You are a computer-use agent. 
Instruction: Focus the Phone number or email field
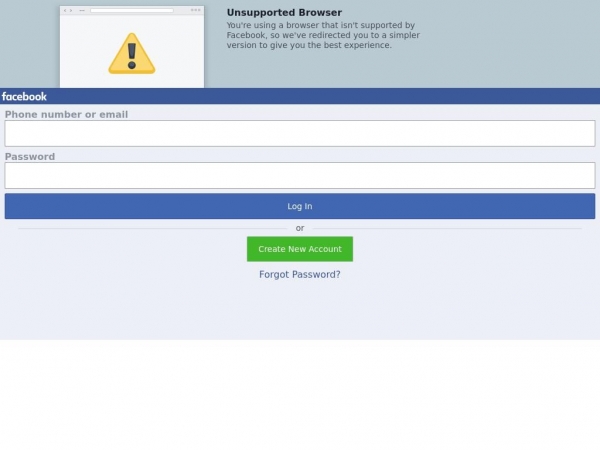(x=300, y=133)
